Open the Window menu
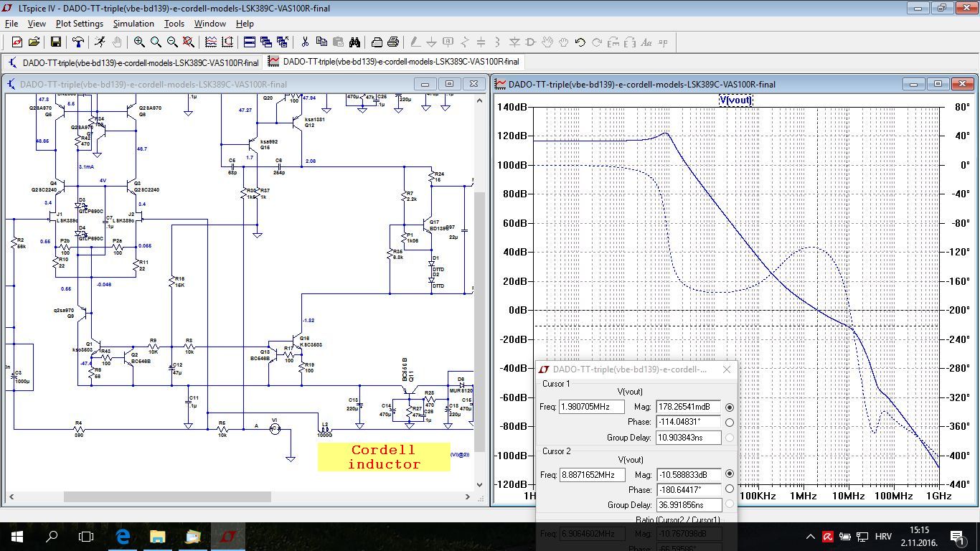The width and height of the screenshot is (980, 551). click(x=210, y=24)
